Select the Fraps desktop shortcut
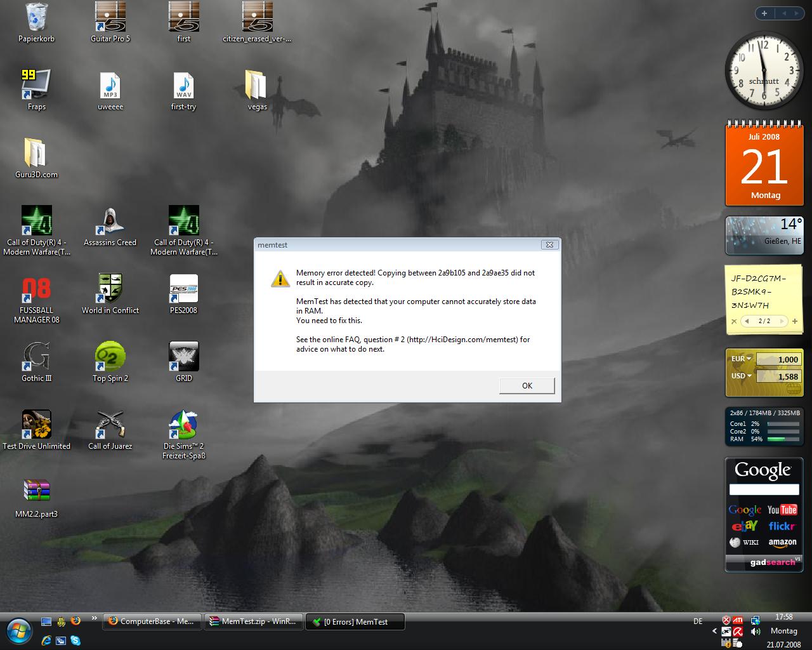Viewport: 812px width, 650px height. tap(36, 90)
